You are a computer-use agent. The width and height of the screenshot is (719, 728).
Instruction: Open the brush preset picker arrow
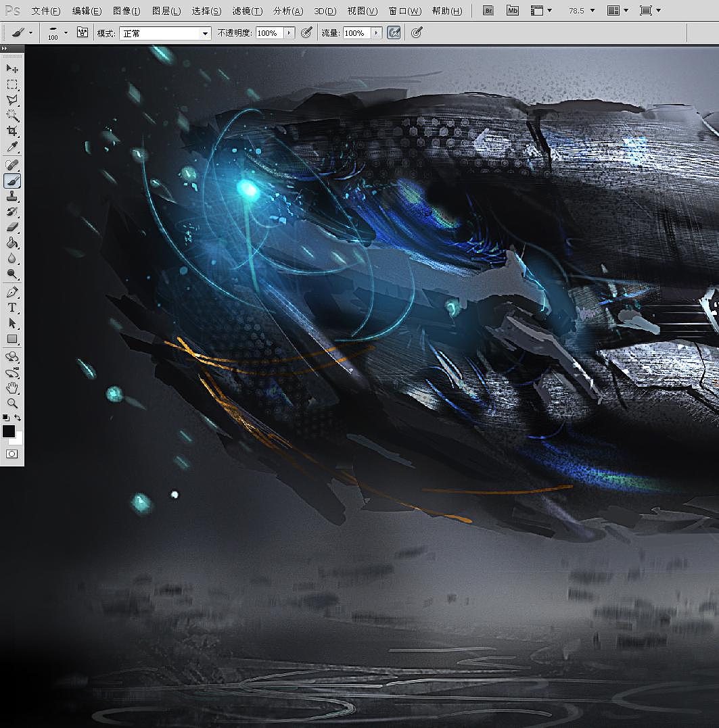pos(66,32)
